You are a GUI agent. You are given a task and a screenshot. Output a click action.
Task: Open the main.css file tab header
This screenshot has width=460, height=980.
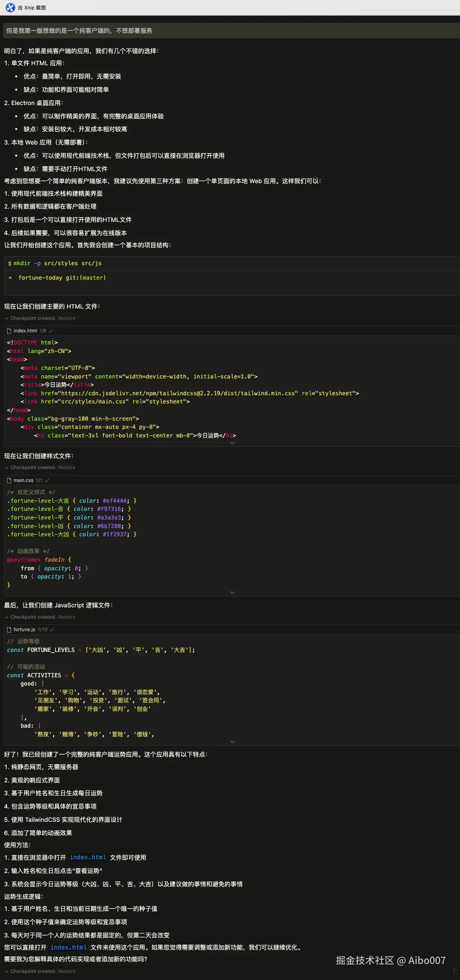(23, 480)
